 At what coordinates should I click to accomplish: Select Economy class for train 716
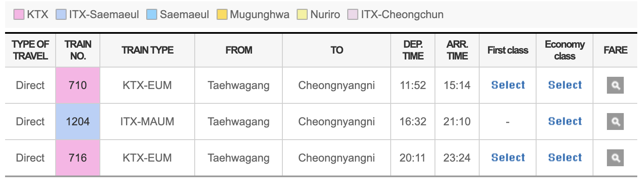pyautogui.click(x=565, y=158)
